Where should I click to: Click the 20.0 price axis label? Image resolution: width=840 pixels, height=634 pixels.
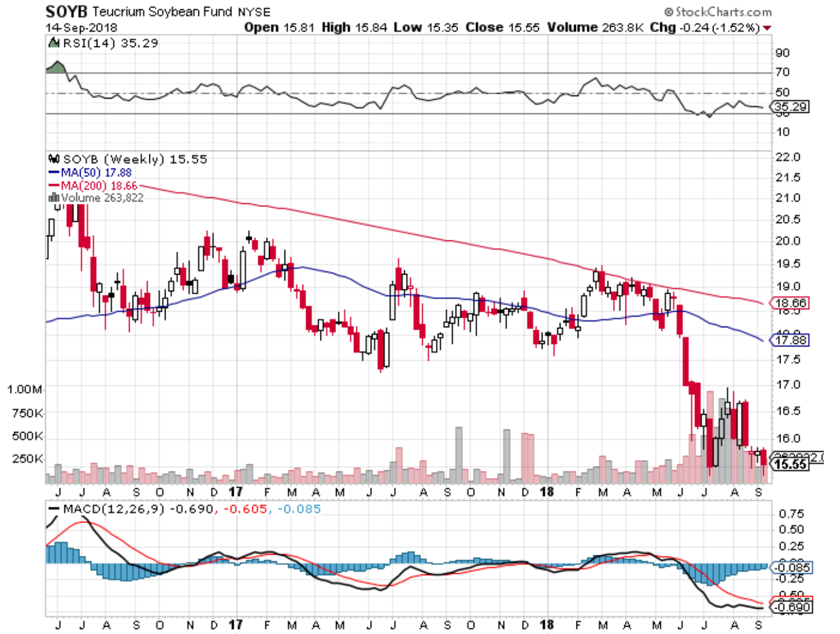tap(788, 240)
